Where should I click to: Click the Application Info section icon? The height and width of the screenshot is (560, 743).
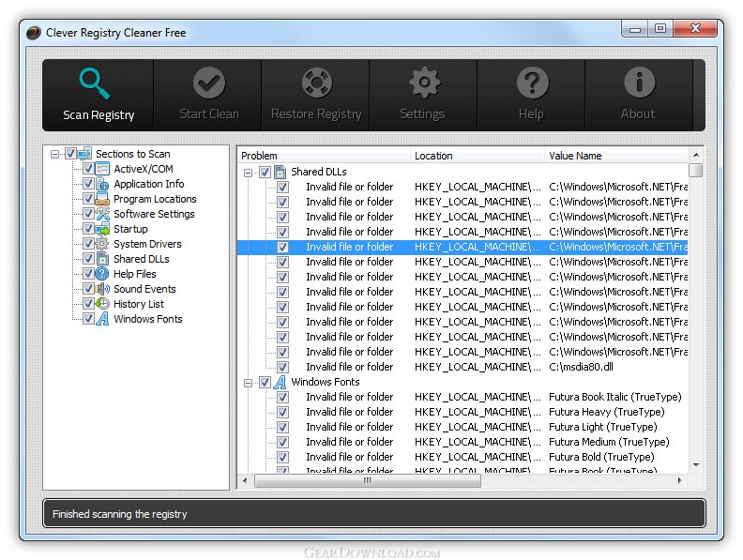(102, 184)
